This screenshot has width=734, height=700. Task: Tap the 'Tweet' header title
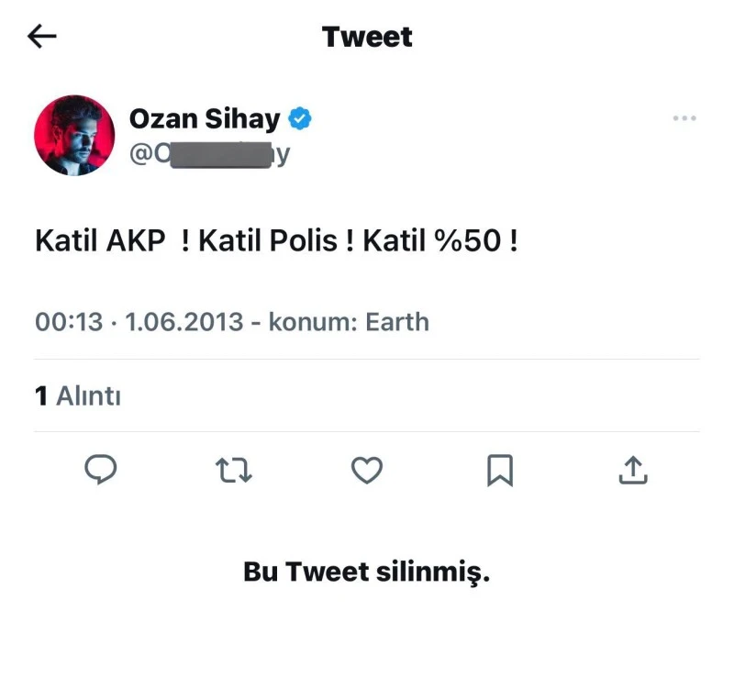pos(367,37)
